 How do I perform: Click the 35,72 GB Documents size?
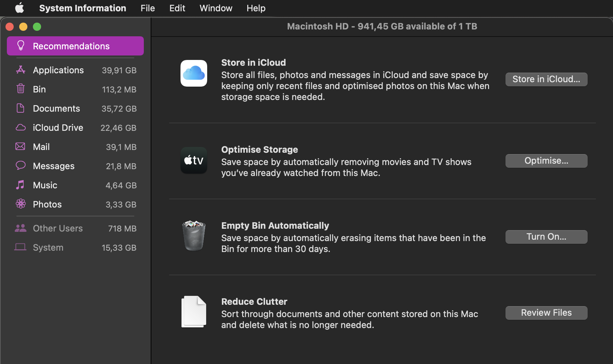[119, 109]
